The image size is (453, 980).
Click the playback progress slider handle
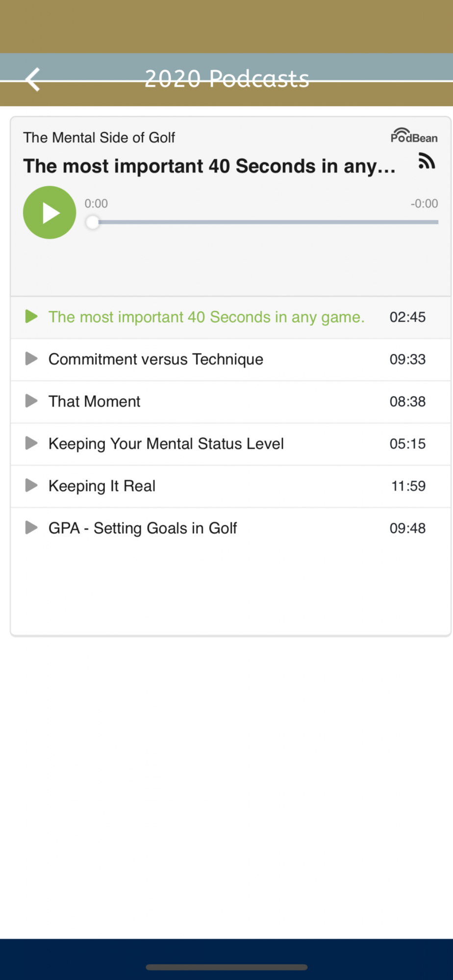click(x=93, y=222)
